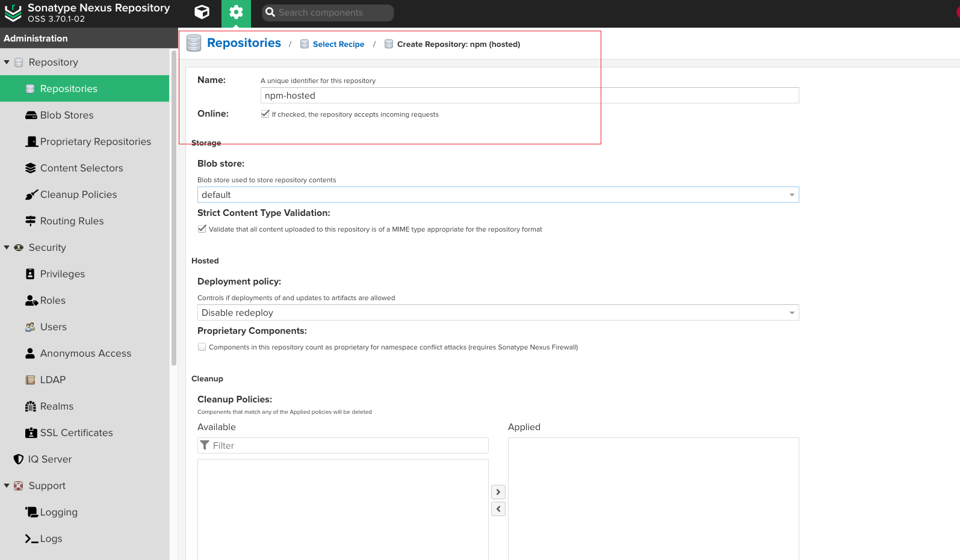Click the Realms icon
Viewport: 960px width, 560px height.
(31, 406)
